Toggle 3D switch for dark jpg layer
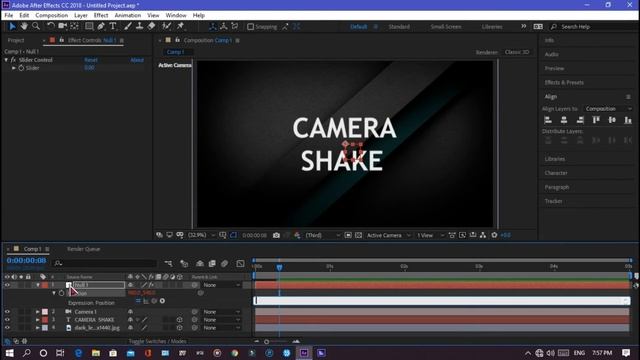 (x=179, y=328)
